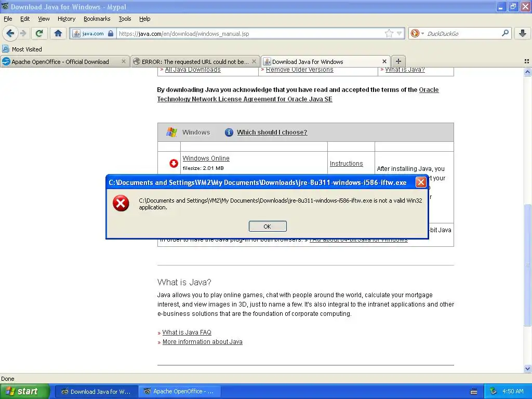
Task: Click the address bar URL field
Action: click(x=250, y=34)
